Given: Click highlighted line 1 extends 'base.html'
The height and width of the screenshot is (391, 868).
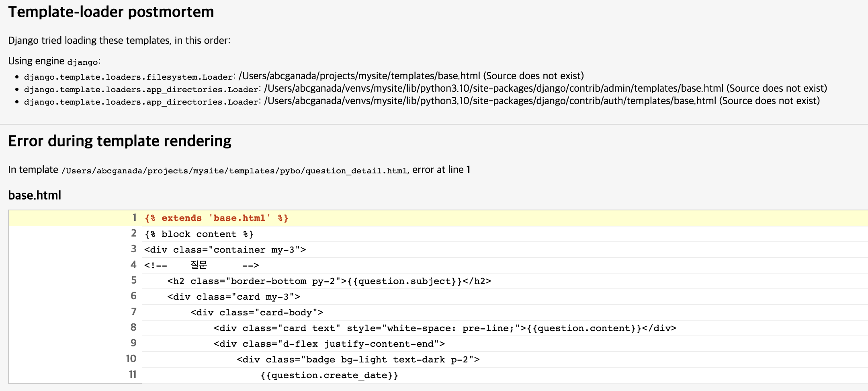Looking at the screenshot, I should (x=217, y=218).
